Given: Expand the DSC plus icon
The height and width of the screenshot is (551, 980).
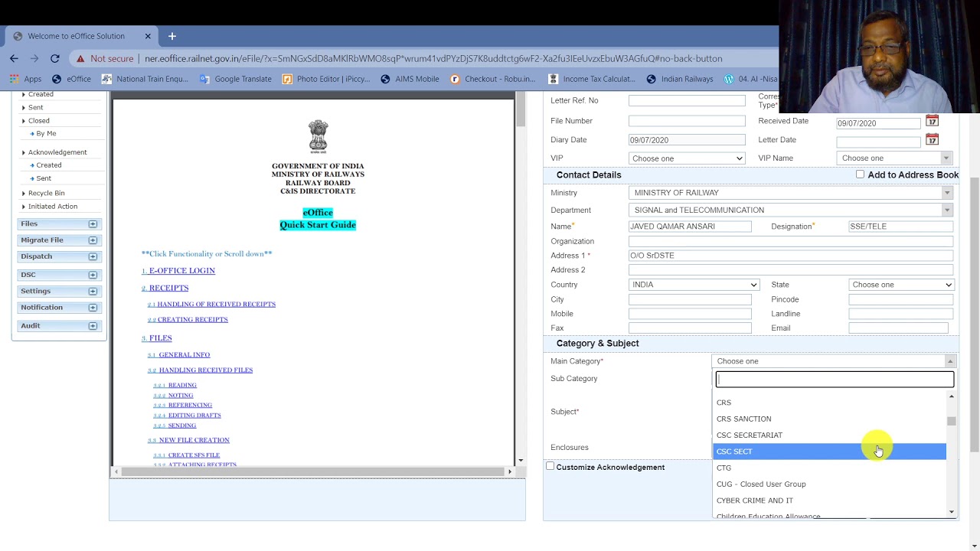Looking at the screenshot, I should tap(93, 275).
